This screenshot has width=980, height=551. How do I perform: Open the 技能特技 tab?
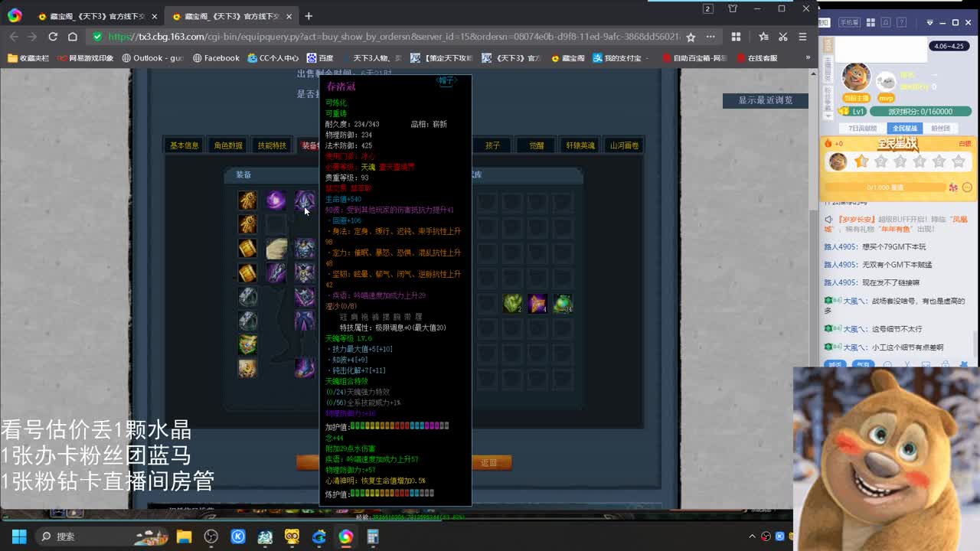click(x=272, y=145)
